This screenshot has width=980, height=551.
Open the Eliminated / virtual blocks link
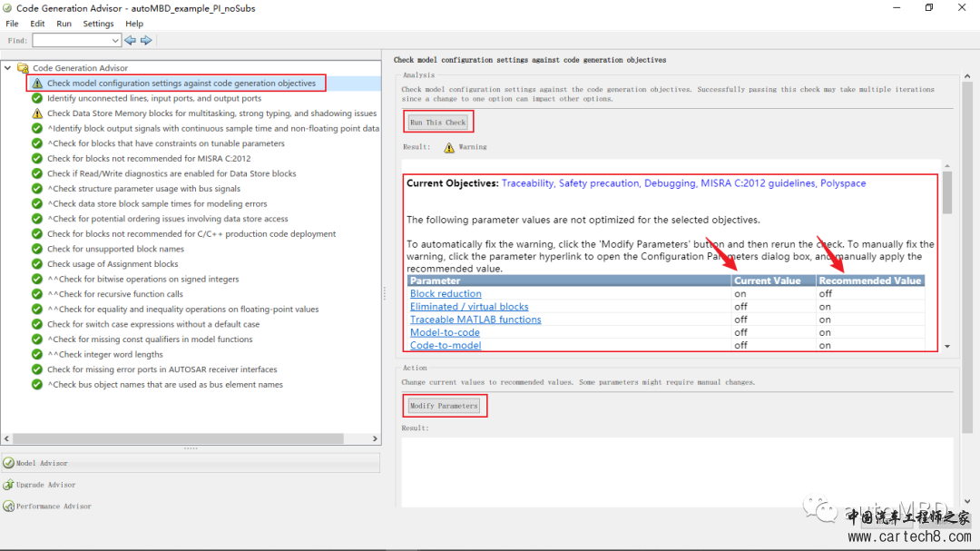(469, 307)
